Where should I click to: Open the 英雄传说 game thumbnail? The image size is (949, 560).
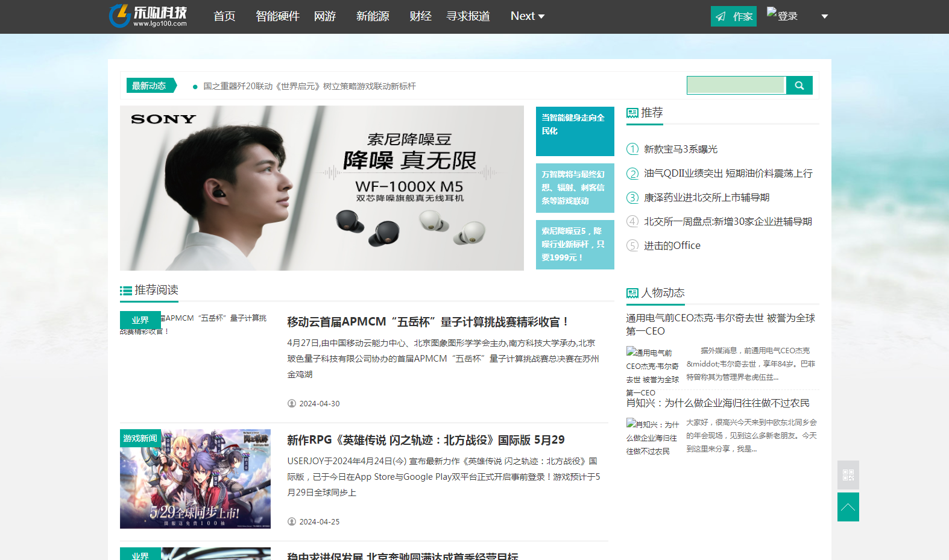(195, 479)
